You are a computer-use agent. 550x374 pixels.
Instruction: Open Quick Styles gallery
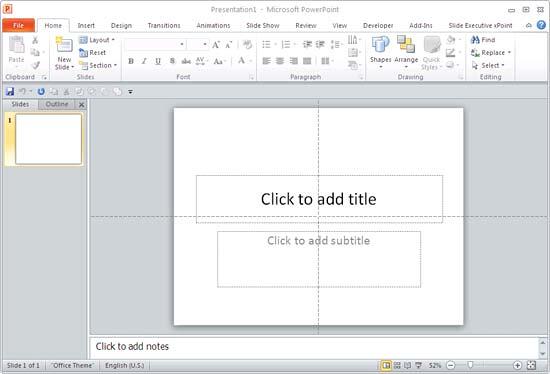[431, 53]
